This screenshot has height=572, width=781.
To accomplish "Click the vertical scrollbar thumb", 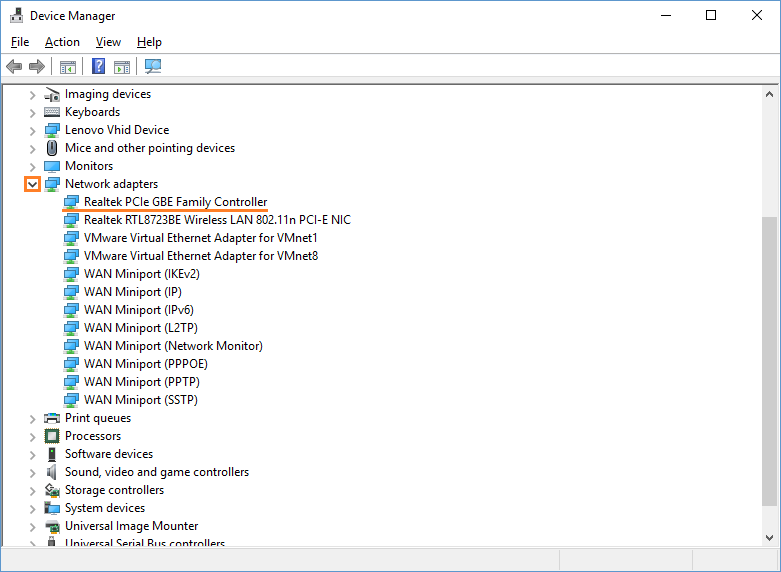I will (769, 361).
